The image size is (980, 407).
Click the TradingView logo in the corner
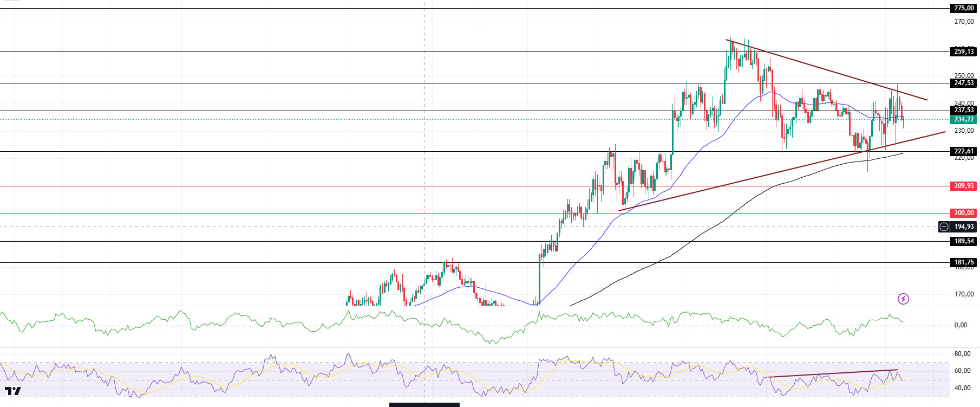[x=13, y=391]
